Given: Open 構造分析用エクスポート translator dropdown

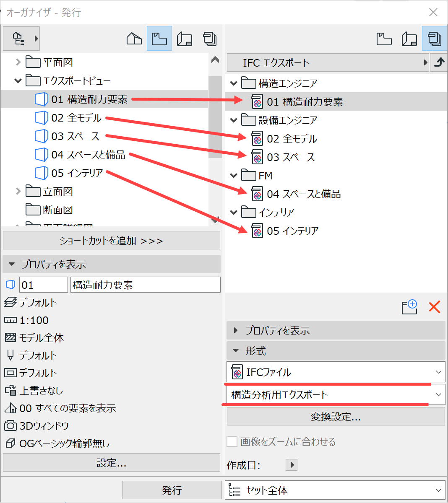Looking at the screenshot, I should (x=336, y=394).
